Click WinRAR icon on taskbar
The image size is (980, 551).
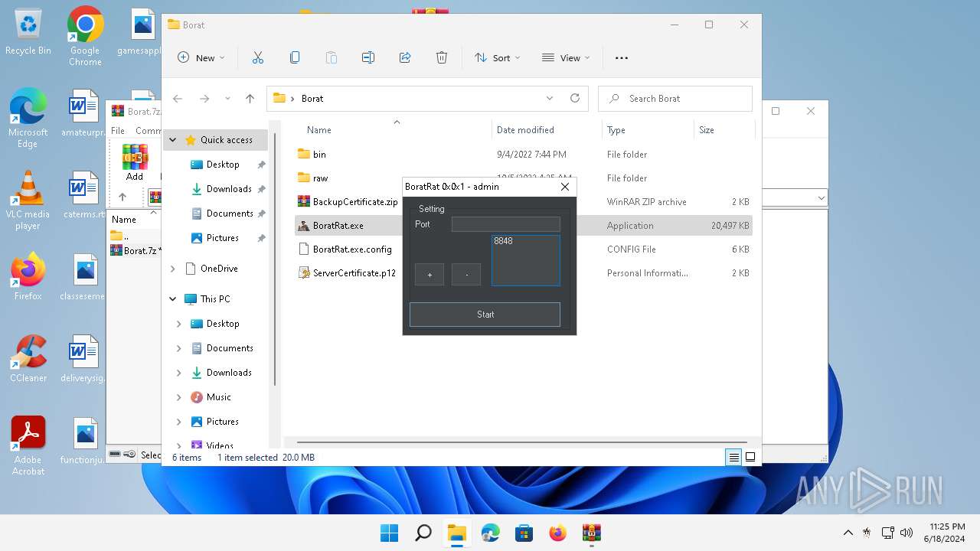(591, 533)
